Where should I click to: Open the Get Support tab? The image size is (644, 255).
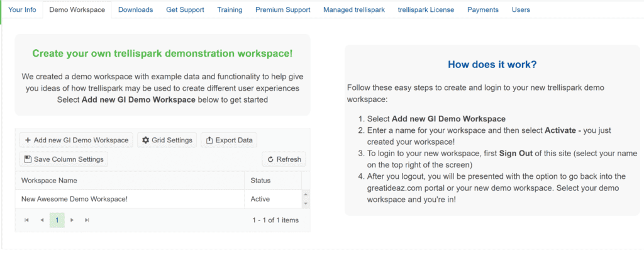[x=186, y=9]
